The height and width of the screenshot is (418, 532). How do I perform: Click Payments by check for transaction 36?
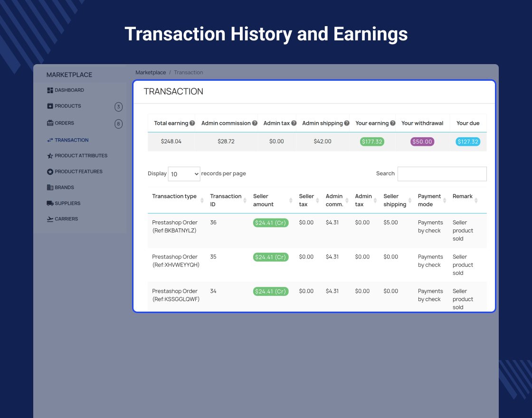(430, 227)
